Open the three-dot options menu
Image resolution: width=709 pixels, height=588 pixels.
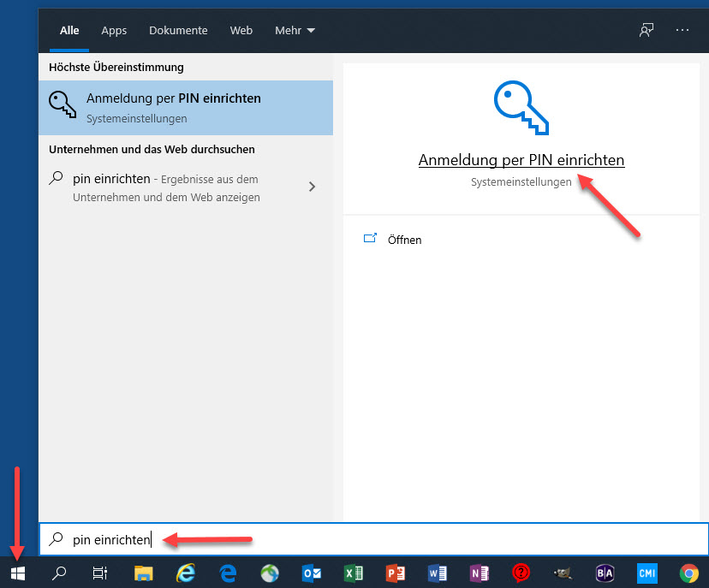coord(682,30)
